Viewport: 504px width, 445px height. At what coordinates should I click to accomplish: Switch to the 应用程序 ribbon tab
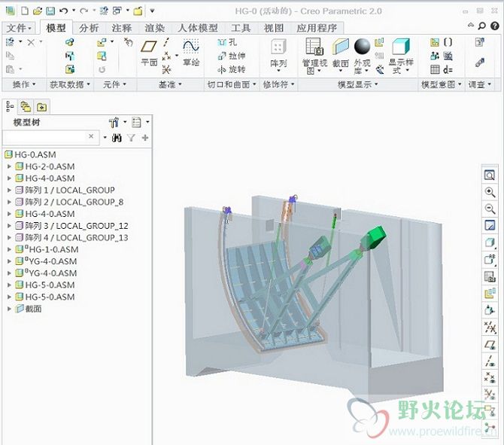317,28
